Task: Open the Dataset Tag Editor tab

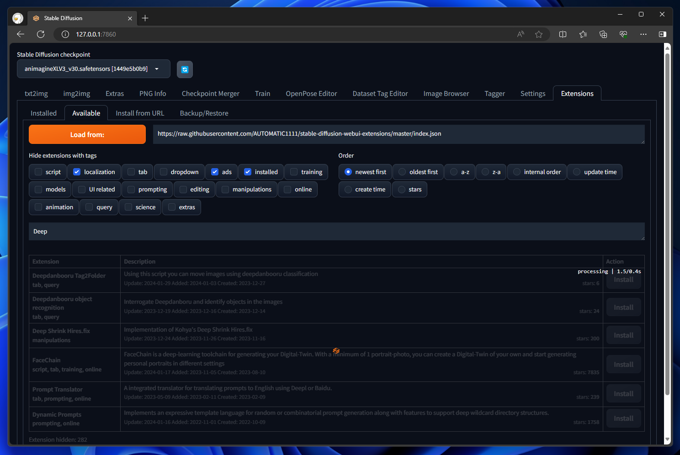Action: coord(380,94)
